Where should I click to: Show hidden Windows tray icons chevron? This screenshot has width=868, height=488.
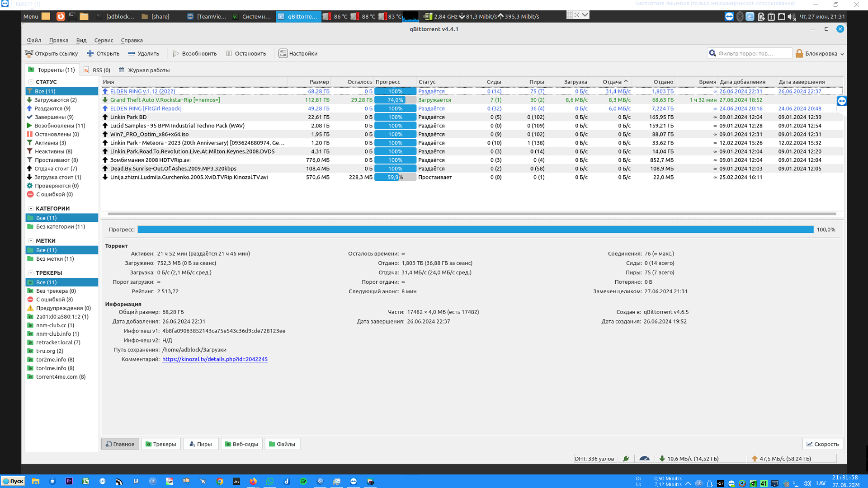click(x=688, y=483)
